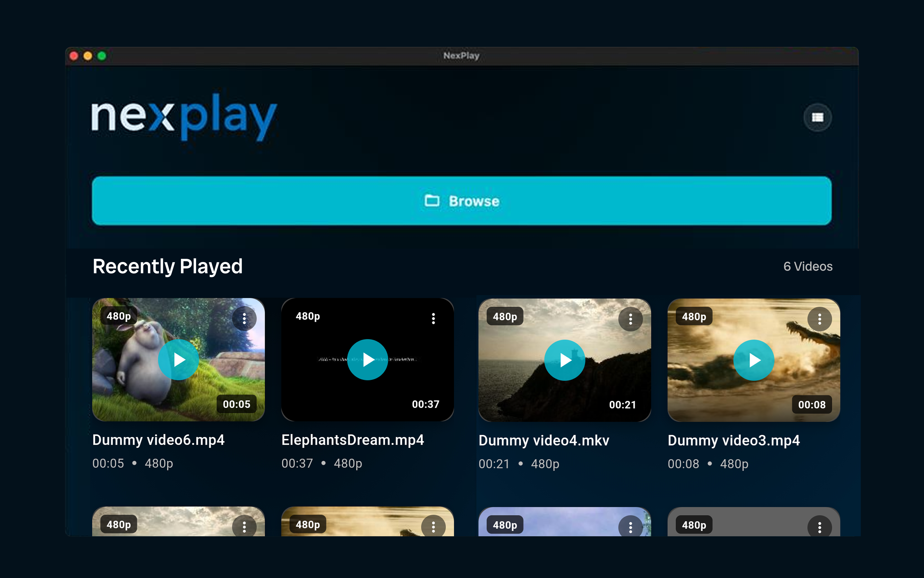Image resolution: width=924 pixels, height=578 pixels.
Task: Play ElephantsDream.mp4
Action: click(x=367, y=359)
